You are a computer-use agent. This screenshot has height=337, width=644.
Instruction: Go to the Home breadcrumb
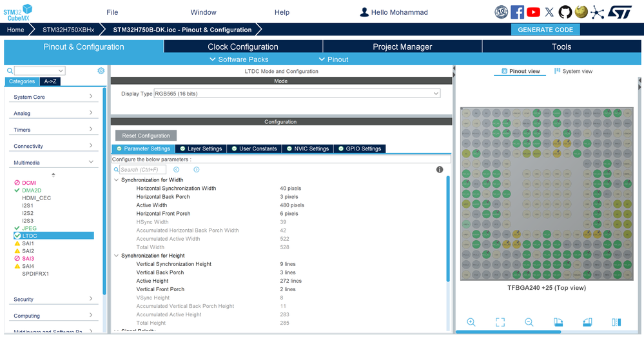pos(15,30)
